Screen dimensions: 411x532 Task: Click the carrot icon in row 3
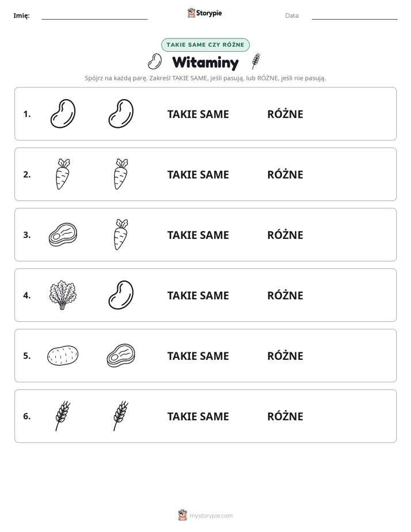tap(121, 234)
